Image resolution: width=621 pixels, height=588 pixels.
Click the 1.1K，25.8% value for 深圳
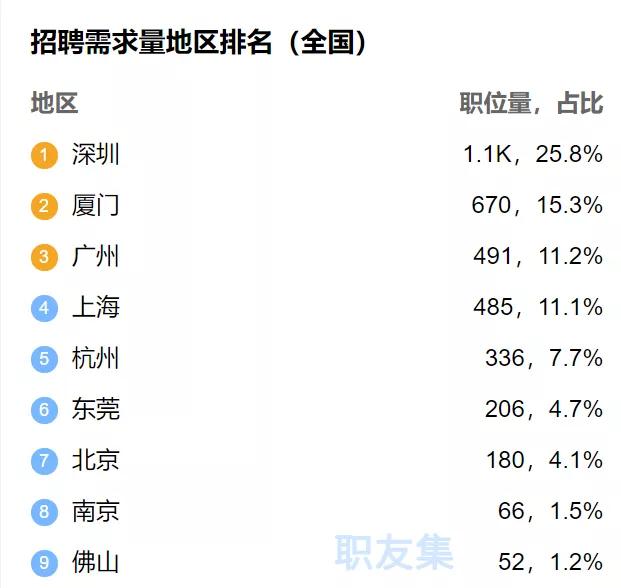click(x=533, y=154)
